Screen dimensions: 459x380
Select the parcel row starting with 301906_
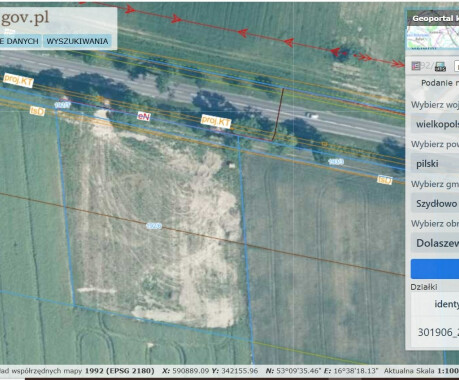435,332
